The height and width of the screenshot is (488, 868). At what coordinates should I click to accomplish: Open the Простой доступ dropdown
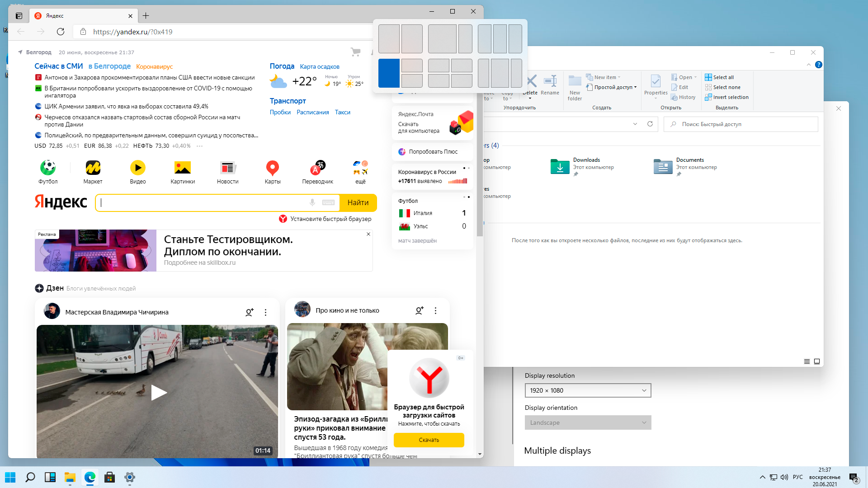point(613,87)
